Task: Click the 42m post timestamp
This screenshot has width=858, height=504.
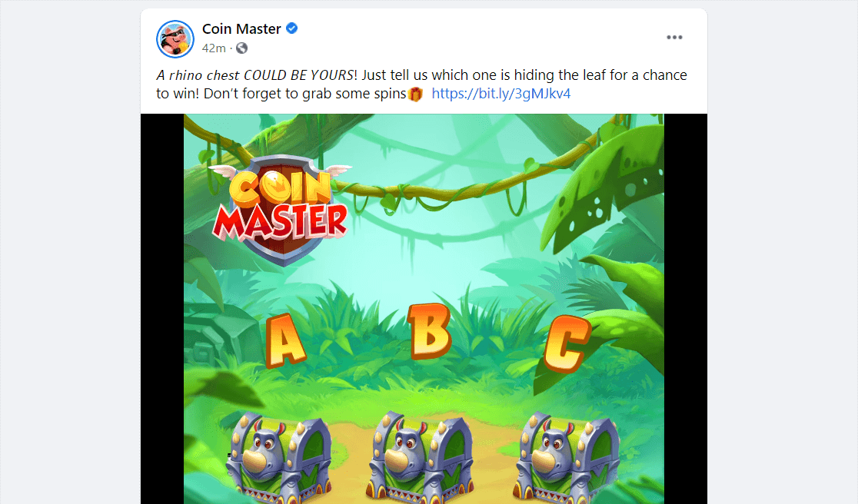Action: pos(214,48)
